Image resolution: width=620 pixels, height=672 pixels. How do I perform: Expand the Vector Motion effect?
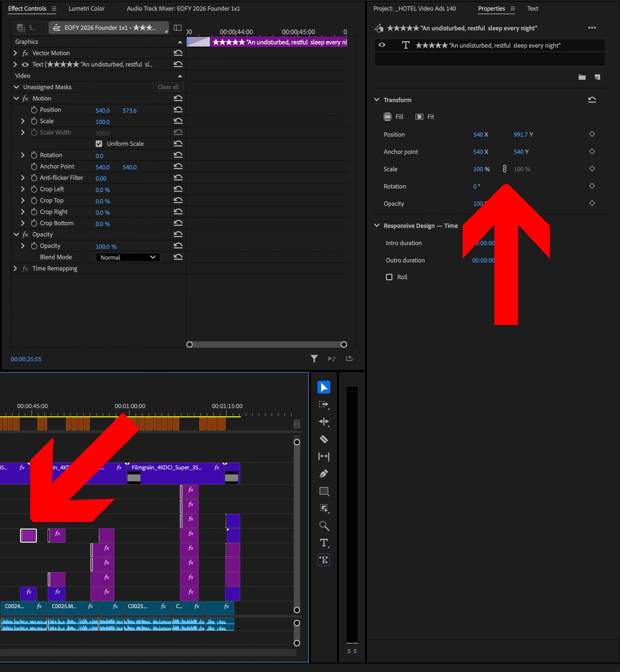[15, 53]
